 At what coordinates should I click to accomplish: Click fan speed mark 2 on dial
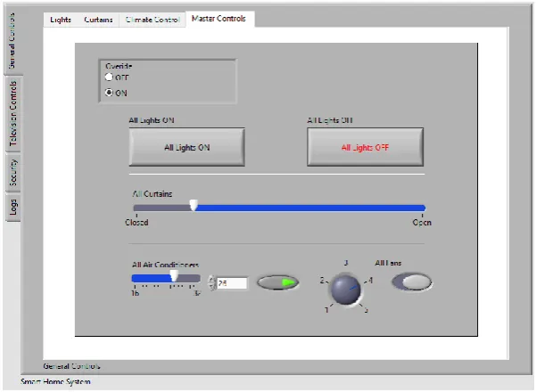[x=322, y=280]
